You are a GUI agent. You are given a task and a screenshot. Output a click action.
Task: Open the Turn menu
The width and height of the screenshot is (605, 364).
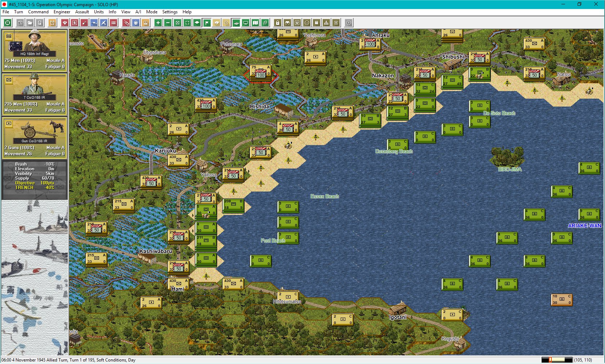18,12
